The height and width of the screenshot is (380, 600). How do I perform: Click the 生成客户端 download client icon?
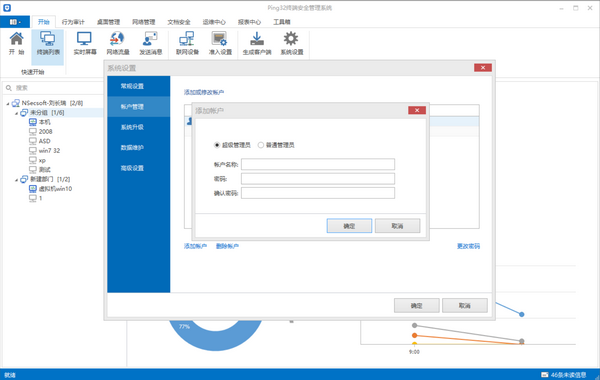pos(257,39)
